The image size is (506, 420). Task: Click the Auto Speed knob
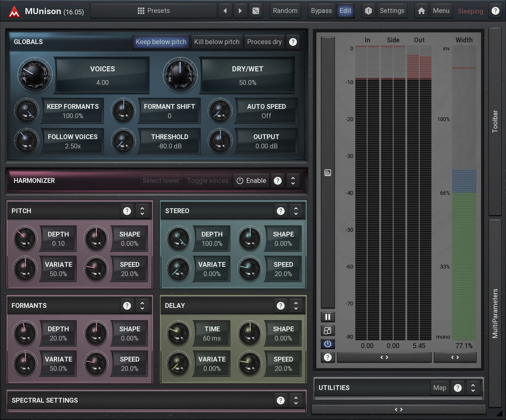coord(220,111)
